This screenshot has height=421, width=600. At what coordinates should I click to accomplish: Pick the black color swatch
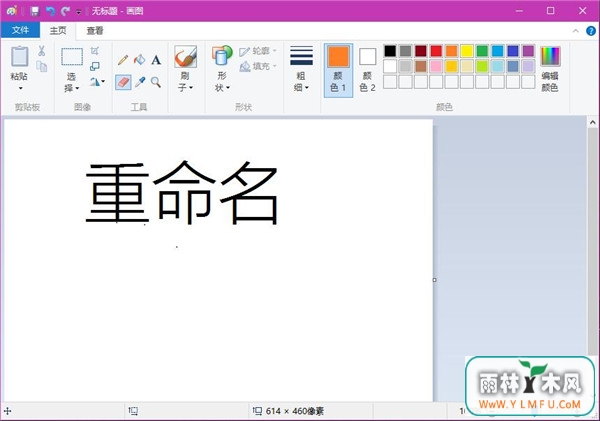pyautogui.click(x=390, y=51)
